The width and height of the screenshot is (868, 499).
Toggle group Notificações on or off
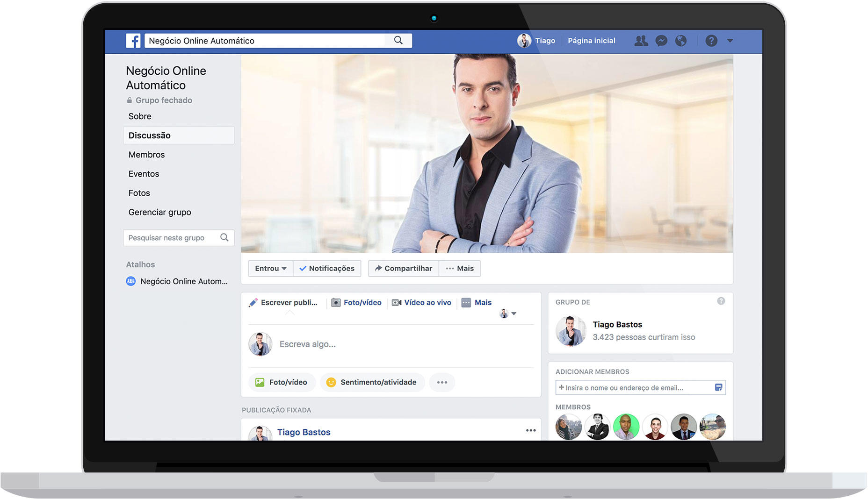point(327,268)
